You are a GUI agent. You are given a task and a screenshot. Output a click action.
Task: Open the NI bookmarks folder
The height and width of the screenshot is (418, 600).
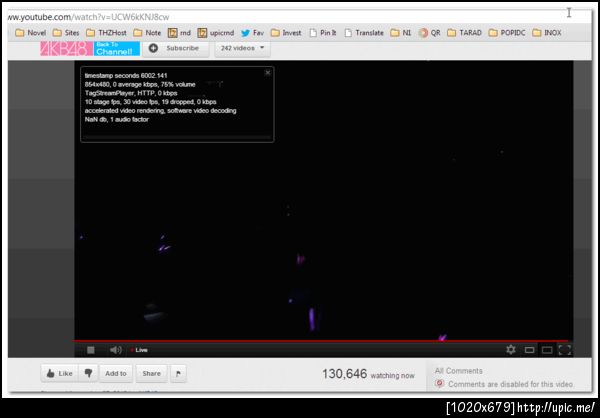[401, 33]
